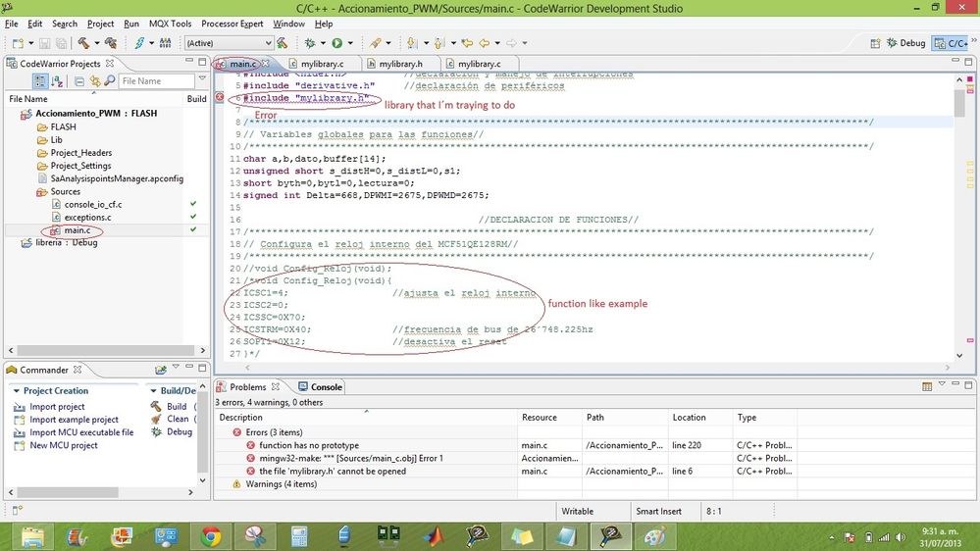Click the Commander panel export toolbar icon
The width and height of the screenshot is (980, 551).
161,370
